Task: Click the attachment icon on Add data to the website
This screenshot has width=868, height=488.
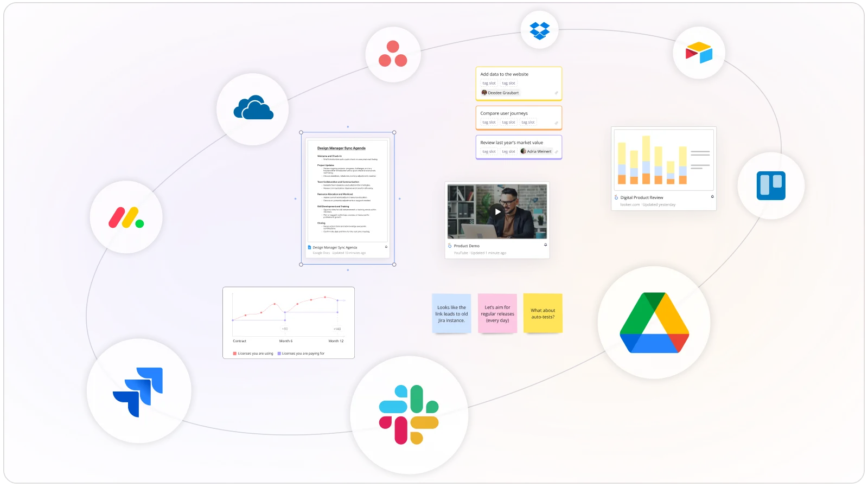Action: [x=556, y=93]
